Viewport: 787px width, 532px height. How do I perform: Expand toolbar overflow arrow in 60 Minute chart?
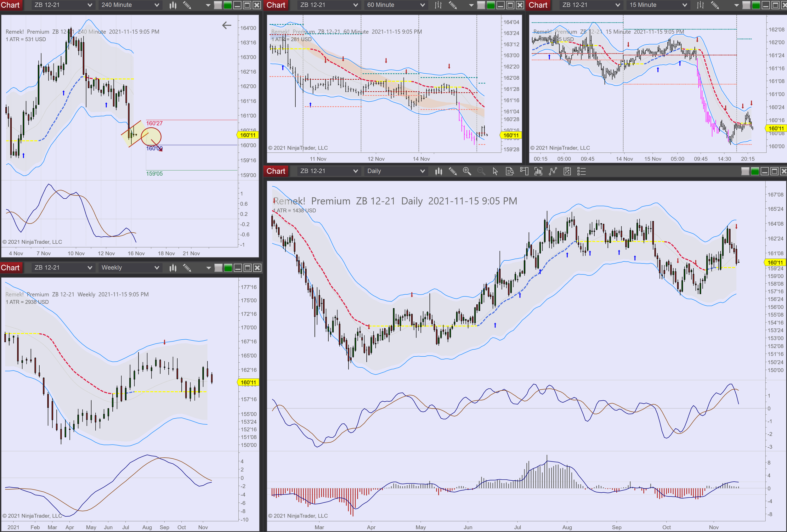coord(471,5)
